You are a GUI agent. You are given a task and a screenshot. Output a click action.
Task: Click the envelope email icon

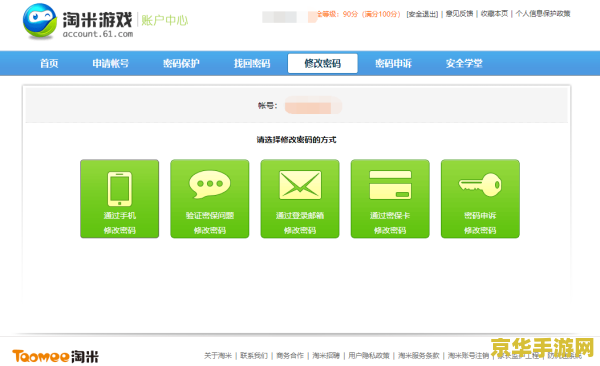(300, 185)
